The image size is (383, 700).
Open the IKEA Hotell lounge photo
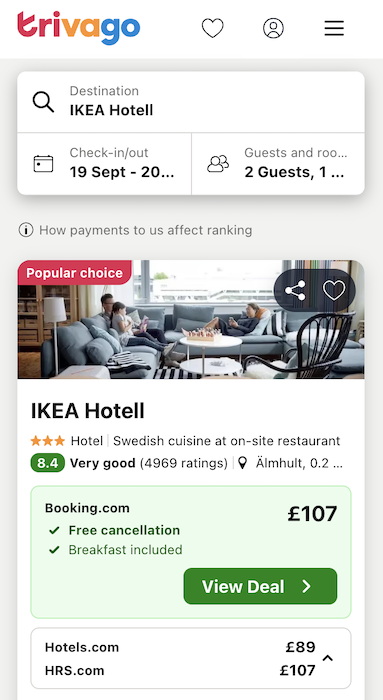tap(191, 320)
